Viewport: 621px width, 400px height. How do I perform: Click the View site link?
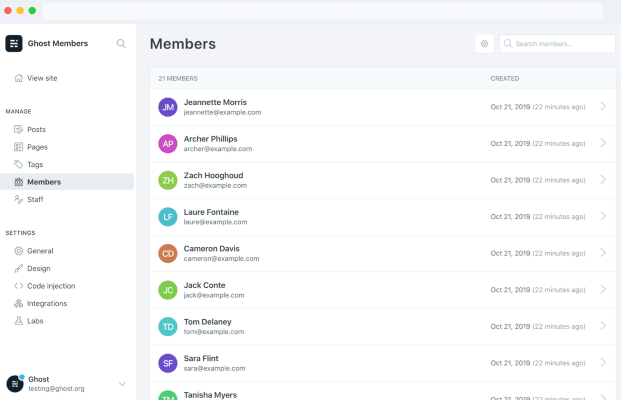42,78
